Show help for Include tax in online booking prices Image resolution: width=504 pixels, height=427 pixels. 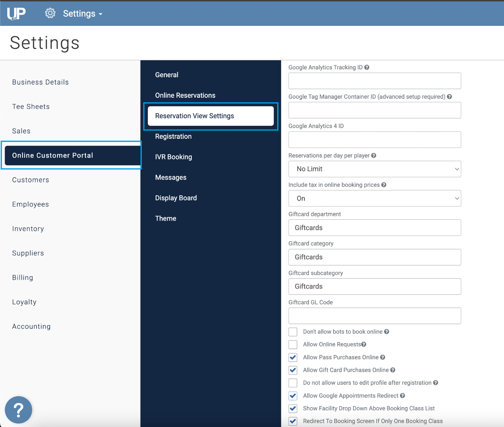coord(384,185)
